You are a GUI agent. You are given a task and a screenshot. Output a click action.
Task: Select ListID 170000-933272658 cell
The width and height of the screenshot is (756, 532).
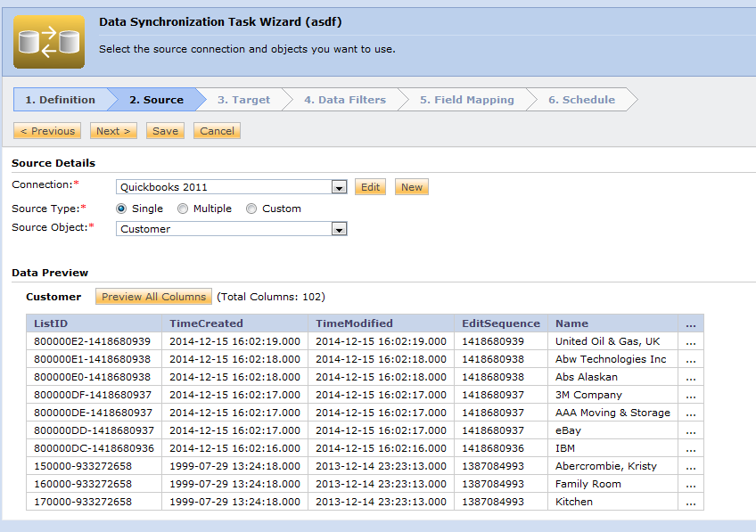[x=94, y=502]
